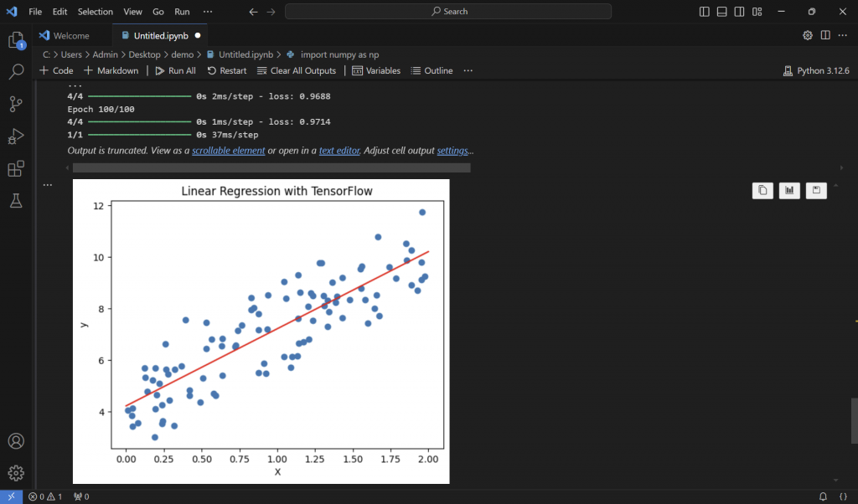Open cell output actions ellipsis
The image size is (858, 504).
tap(48, 185)
